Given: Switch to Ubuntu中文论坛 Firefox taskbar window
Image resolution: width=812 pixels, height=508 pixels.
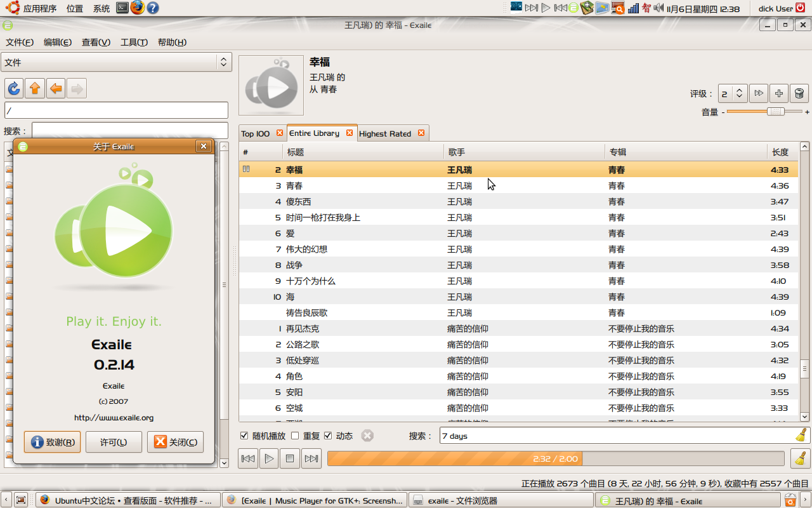Looking at the screenshot, I should (x=128, y=500).
